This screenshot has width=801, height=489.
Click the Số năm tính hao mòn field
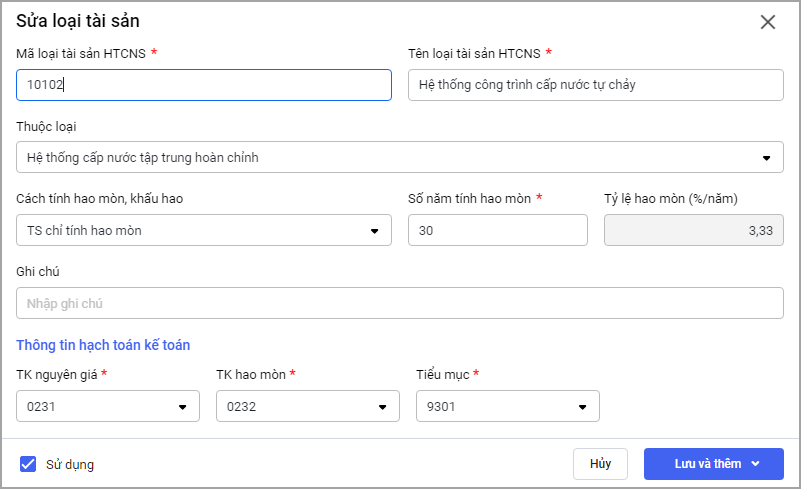click(x=497, y=230)
